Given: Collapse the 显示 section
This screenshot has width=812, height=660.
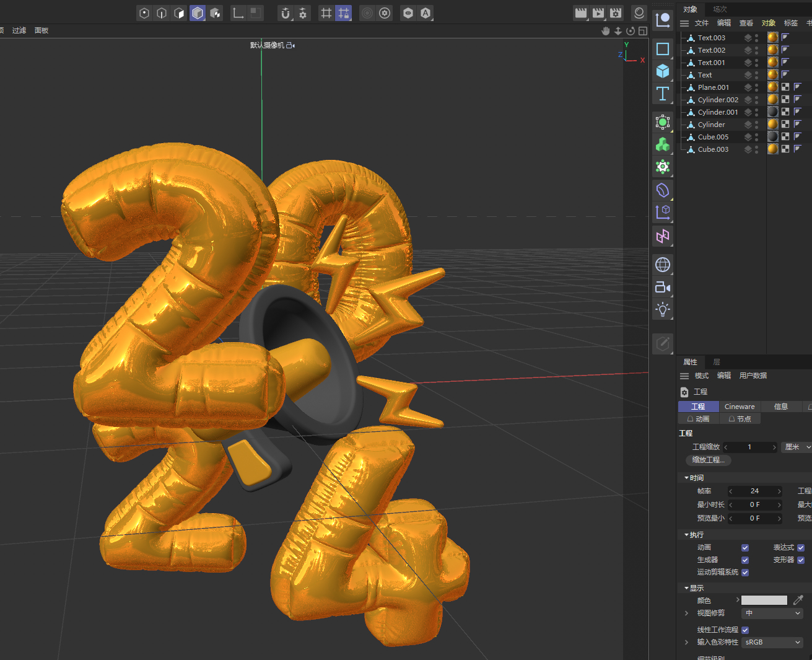Looking at the screenshot, I should (x=686, y=588).
